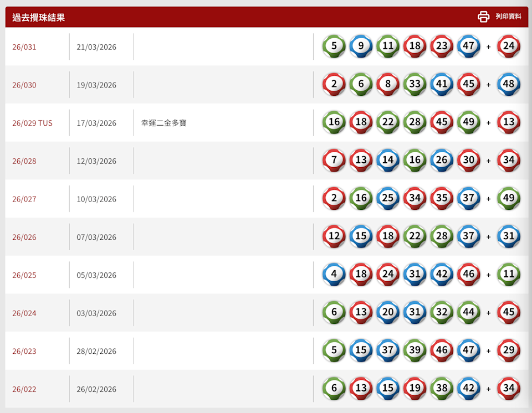The height and width of the screenshot is (413, 532).
Task: Click green ball 5 in draw 26/031
Action: coord(334,47)
